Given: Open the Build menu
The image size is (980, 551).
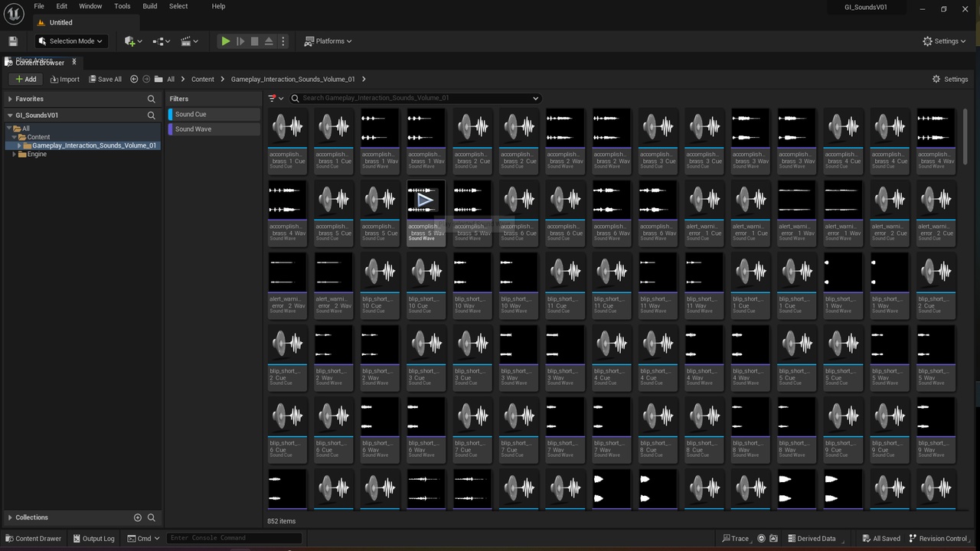Looking at the screenshot, I should point(150,6).
